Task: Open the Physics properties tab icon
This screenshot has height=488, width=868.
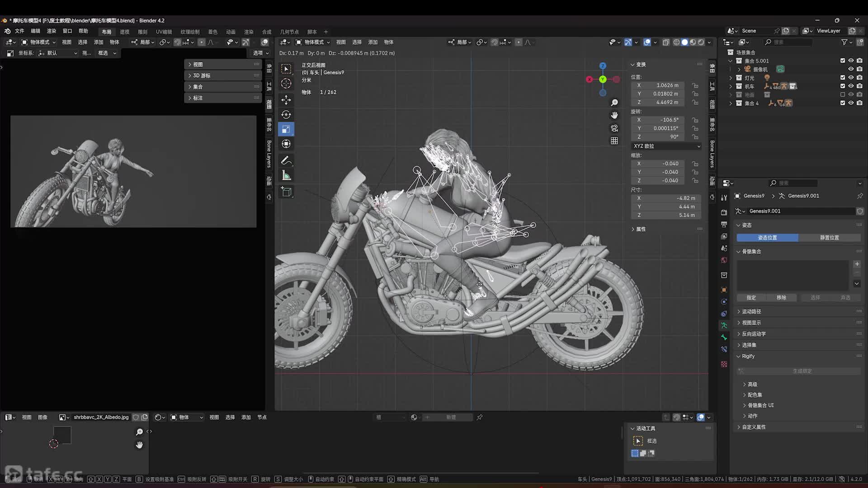Action: pos(724,302)
